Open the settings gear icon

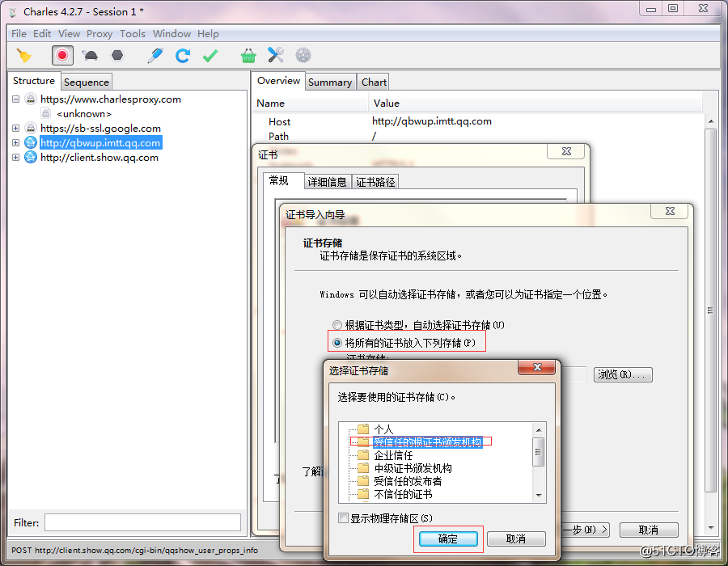(303, 56)
